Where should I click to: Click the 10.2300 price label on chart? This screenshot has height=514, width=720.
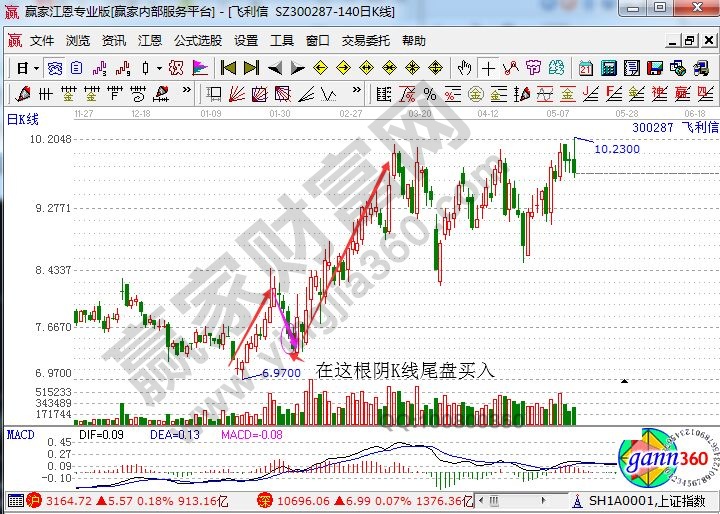tap(616, 149)
